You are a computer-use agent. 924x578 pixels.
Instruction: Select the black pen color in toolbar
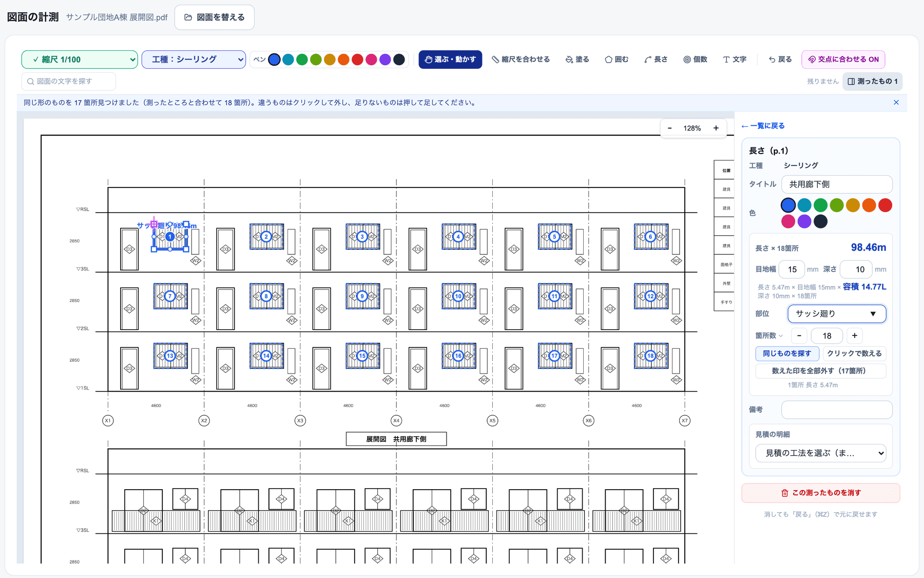click(399, 60)
